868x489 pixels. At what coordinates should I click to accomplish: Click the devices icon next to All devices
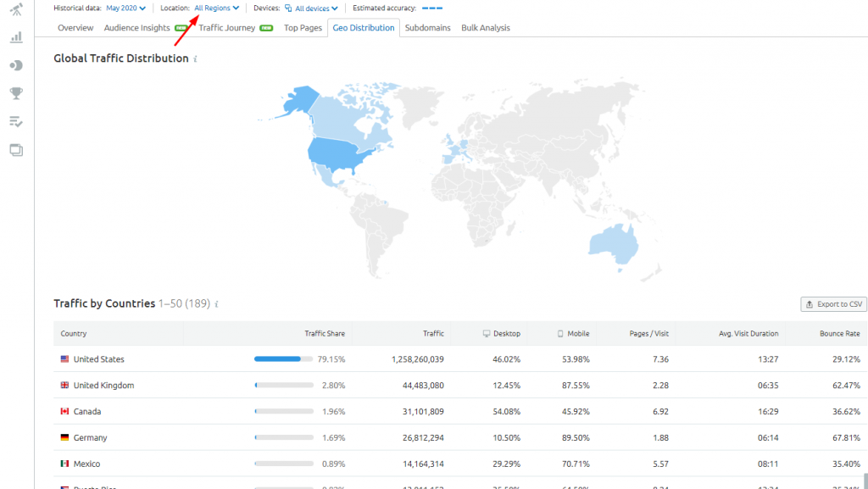click(288, 8)
